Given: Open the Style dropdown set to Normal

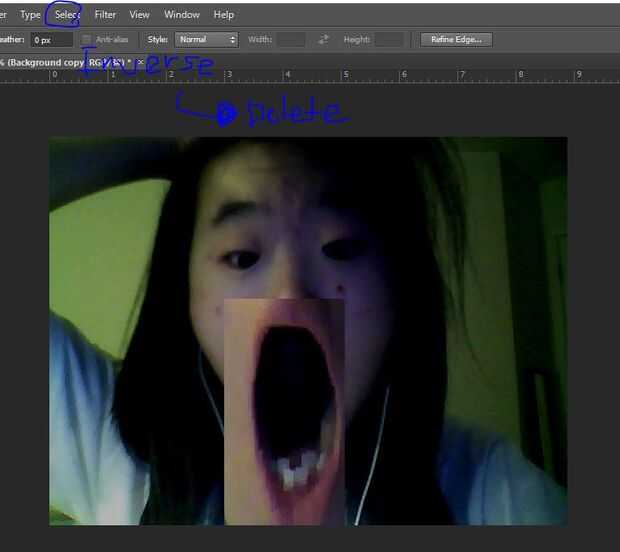Looking at the screenshot, I should coord(206,40).
